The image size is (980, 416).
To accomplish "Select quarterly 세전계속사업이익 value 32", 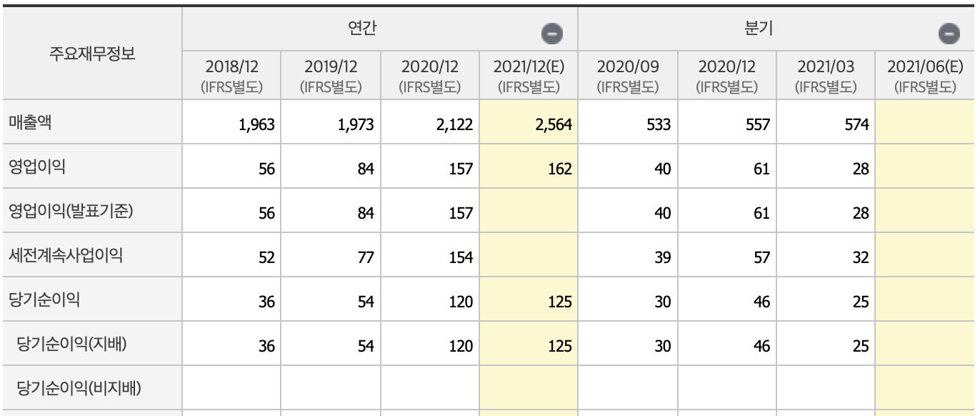I will 860,259.
